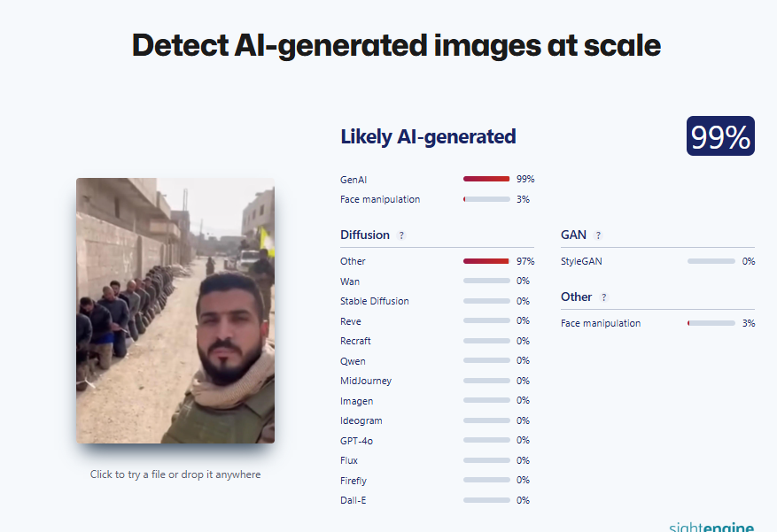Click the Sightengine logo
This screenshot has height=532, width=777.
click(711, 526)
